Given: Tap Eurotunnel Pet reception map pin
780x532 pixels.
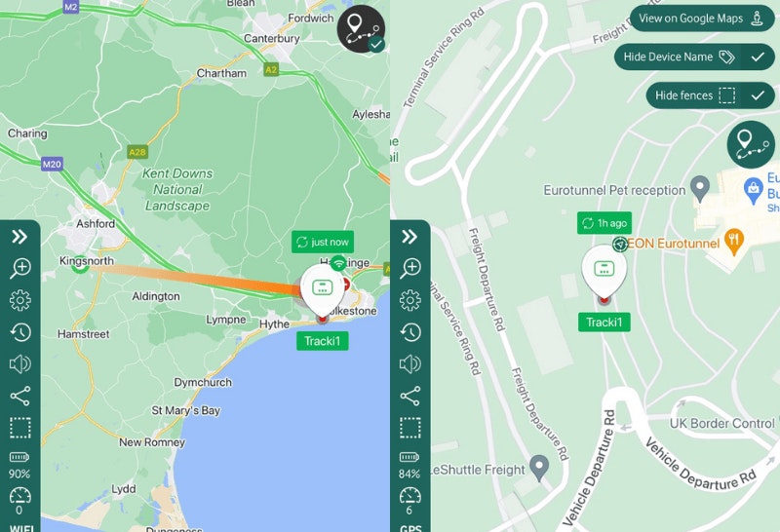Looking at the screenshot, I should click(700, 188).
